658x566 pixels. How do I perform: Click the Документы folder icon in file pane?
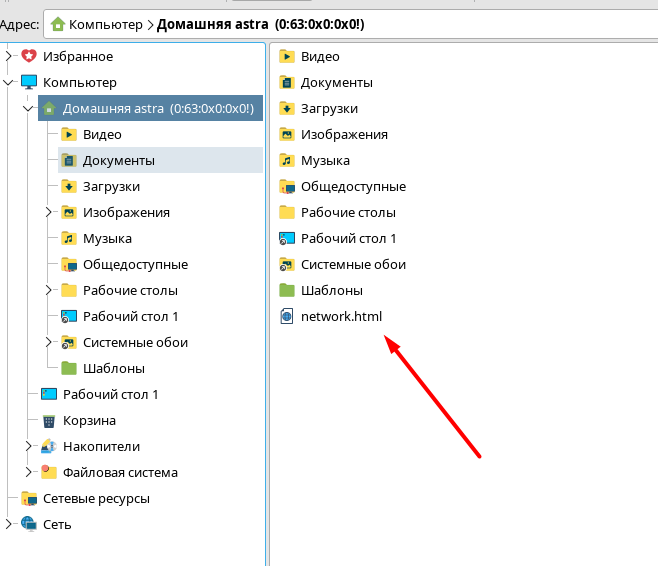[x=287, y=82]
